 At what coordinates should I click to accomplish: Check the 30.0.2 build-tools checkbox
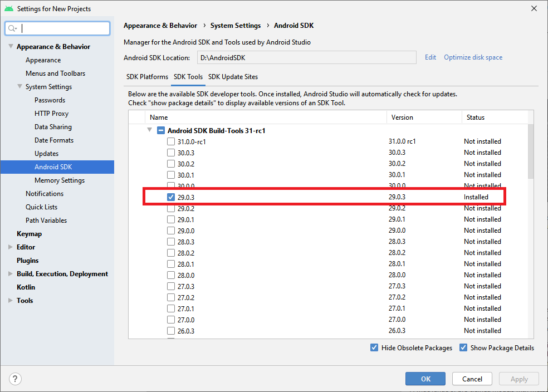tap(171, 164)
